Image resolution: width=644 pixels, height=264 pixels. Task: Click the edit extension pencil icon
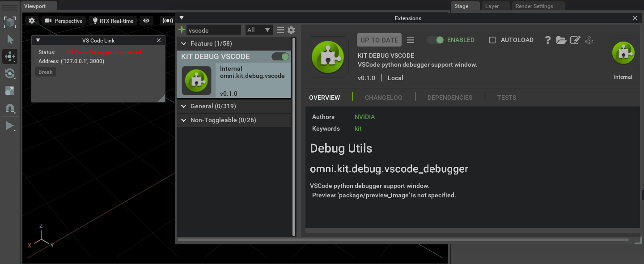(x=575, y=40)
